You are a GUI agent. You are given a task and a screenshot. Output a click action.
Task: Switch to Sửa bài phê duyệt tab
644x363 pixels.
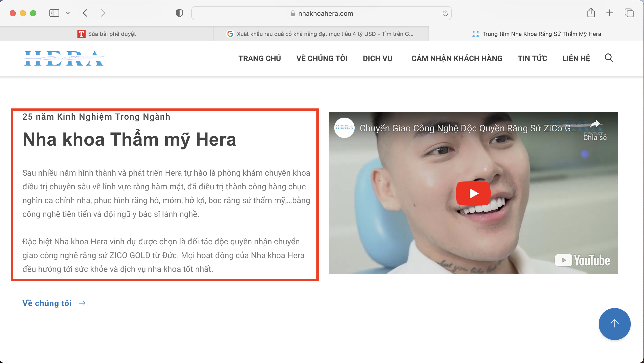[107, 34]
